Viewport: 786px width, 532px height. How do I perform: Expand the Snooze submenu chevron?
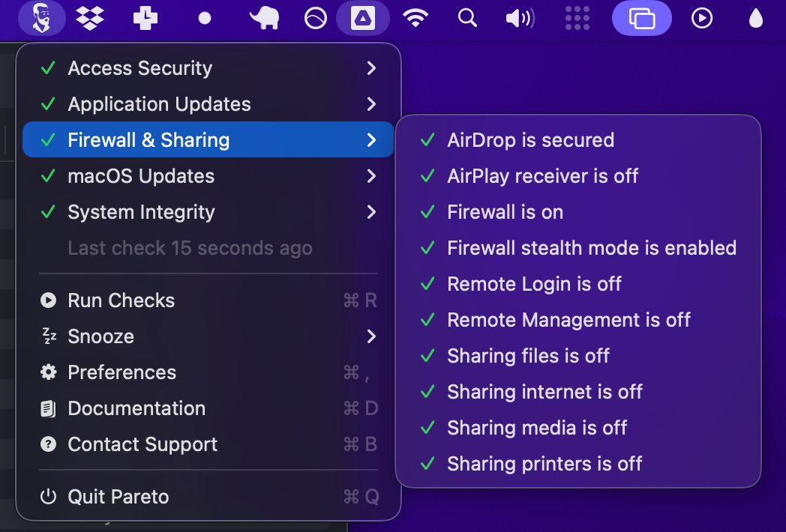click(371, 336)
